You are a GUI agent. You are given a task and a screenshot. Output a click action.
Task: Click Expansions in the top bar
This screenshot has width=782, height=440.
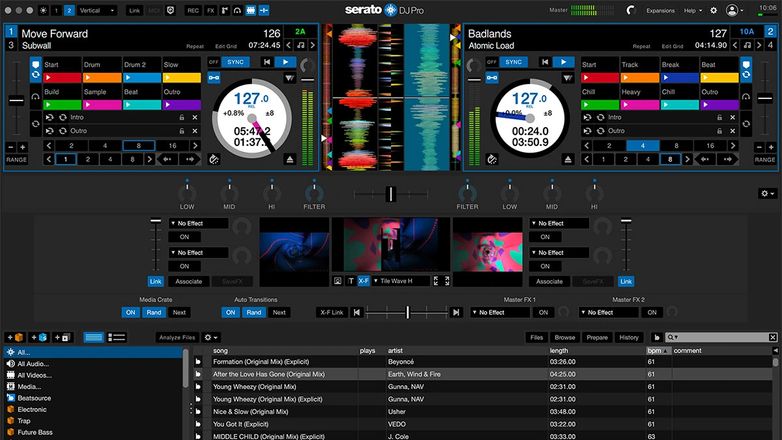click(x=660, y=10)
